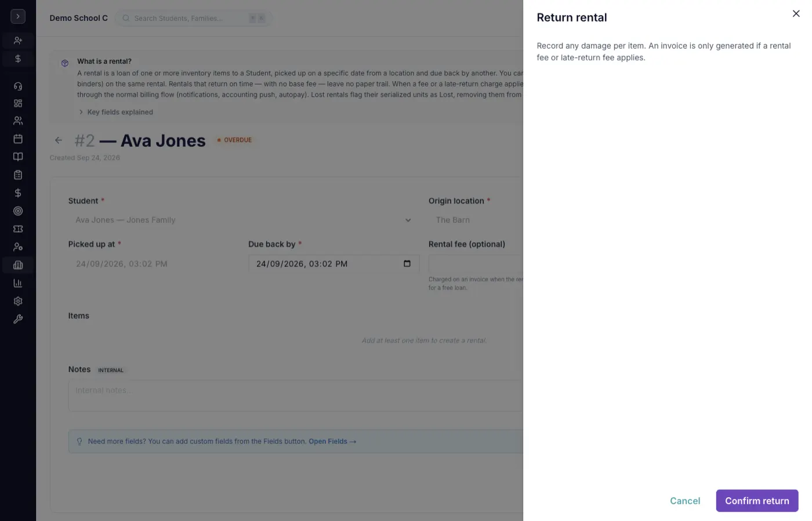Follow the Open Fields link
This screenshot has width=812, height=521.
tap(332, 442)
